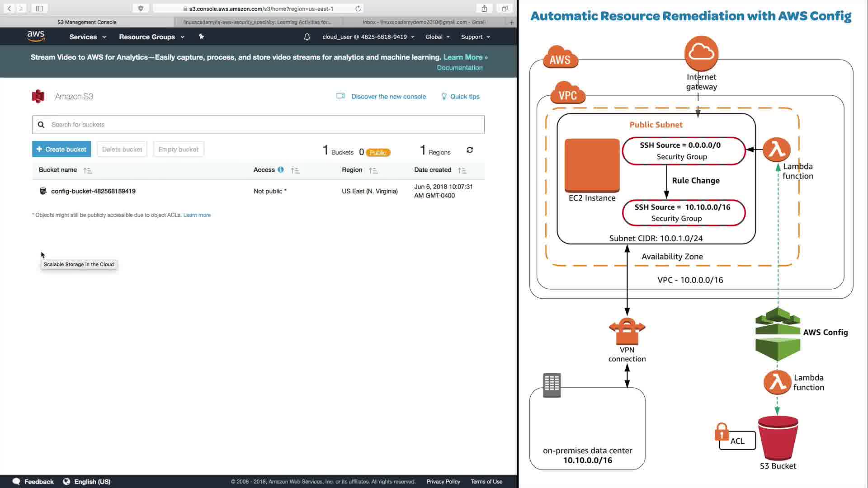Toggle the Safari sidebar

click(39, 9)
